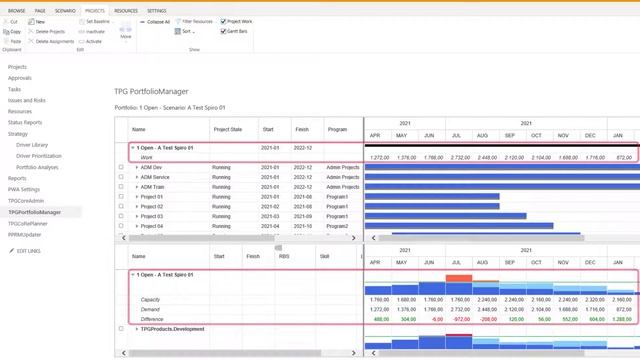This screenshot has height=360, width=640.
Task: Expand the ADM Service project row
Action: click(137, 177)
